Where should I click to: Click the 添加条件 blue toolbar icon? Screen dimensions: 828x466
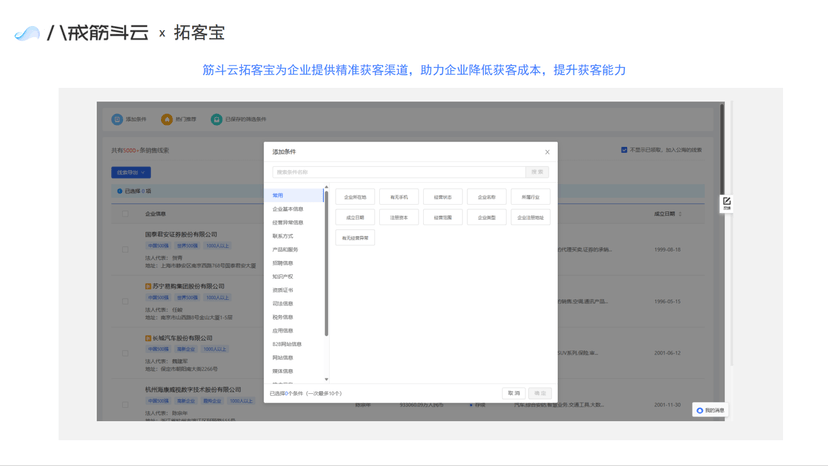pyautogui.click(x=117, y=119)
